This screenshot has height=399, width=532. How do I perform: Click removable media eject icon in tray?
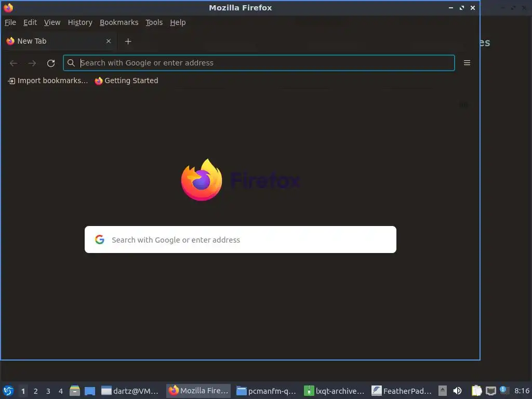point(443,391)
